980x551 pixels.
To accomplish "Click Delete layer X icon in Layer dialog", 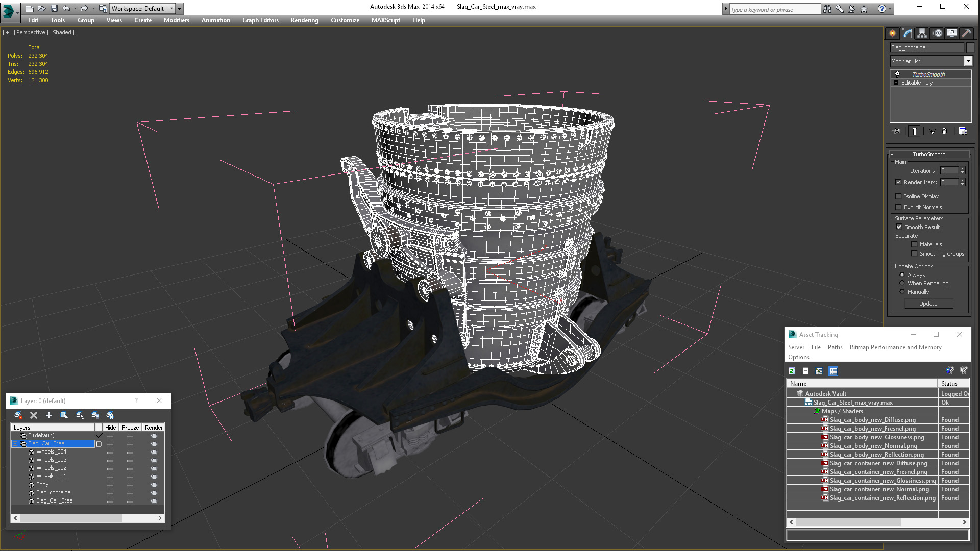I will (34, 415).
